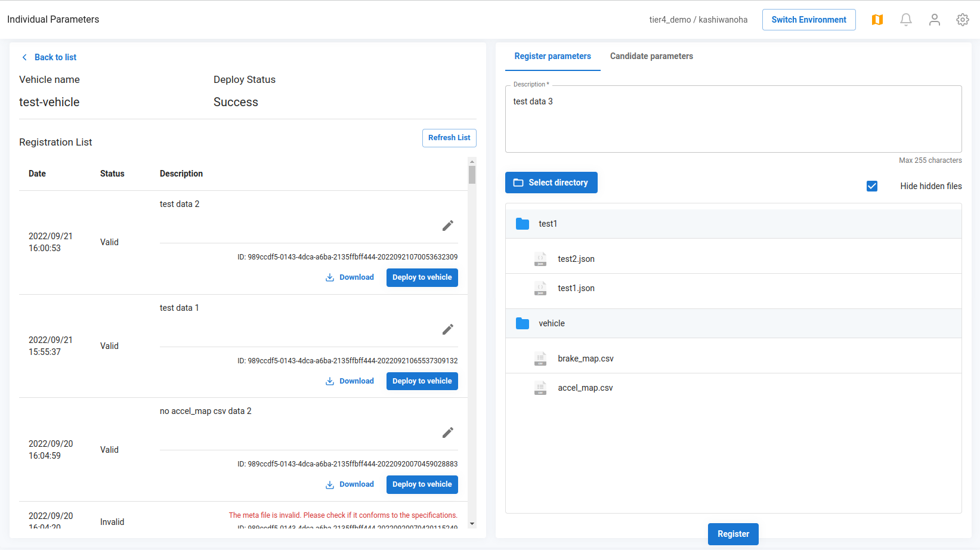Open the notifications bell icon

[906, 19]
